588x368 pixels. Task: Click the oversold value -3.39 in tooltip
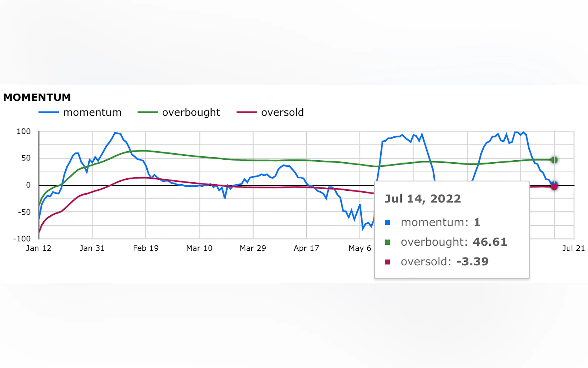[x=472, y=262]
